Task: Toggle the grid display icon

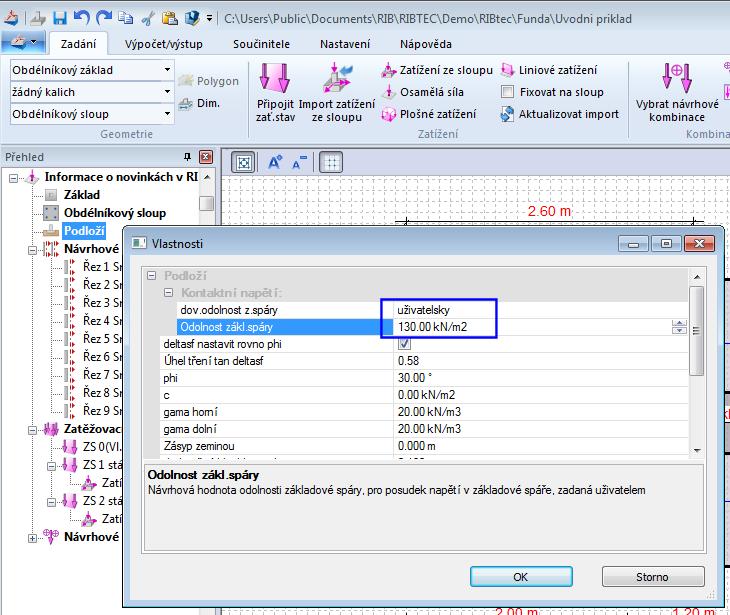Action: 331,162
